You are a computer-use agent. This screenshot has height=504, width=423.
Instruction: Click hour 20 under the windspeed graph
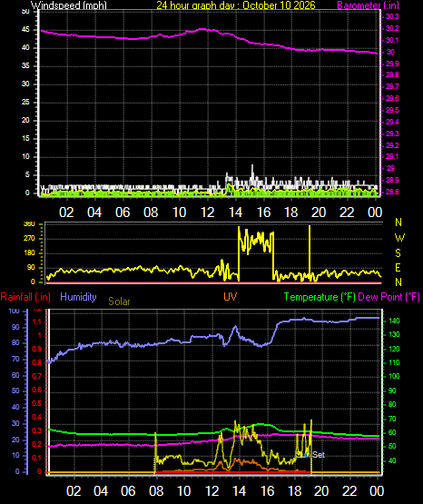(319, 212)
